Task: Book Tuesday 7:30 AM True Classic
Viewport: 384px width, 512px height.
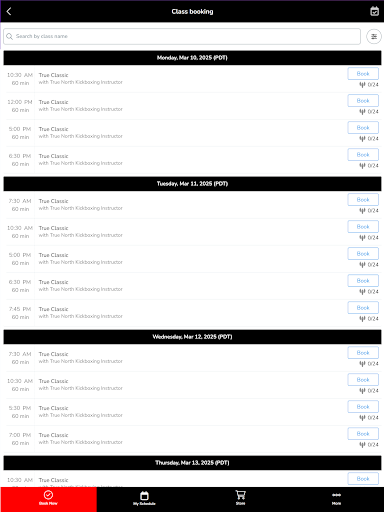Action: (x=363, y=200)
